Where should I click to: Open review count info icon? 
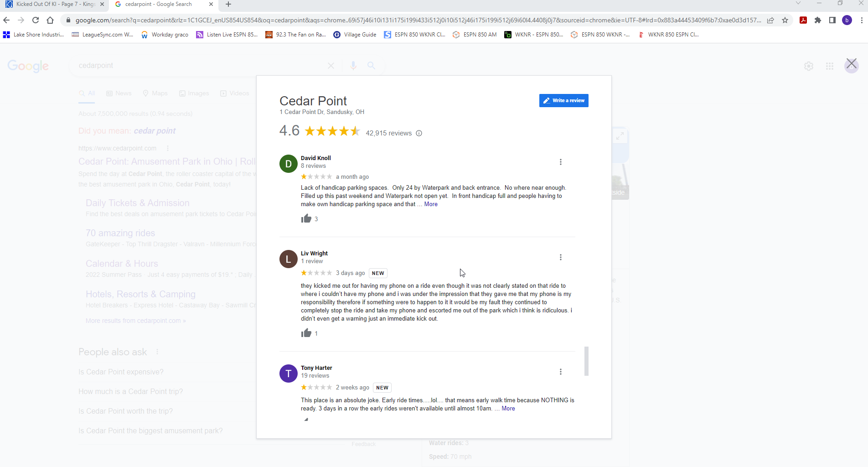pos(419,133)
